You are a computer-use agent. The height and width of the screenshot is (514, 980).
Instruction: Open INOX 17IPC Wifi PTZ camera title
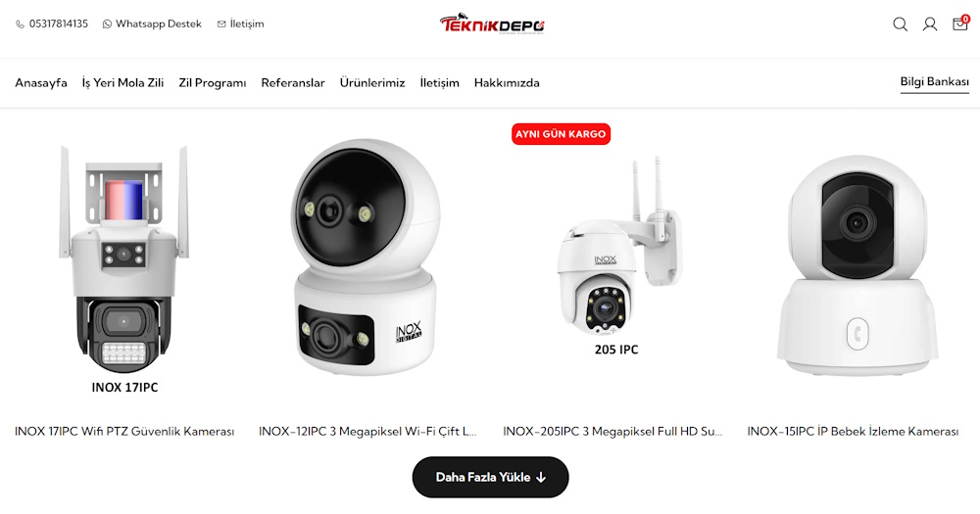pos(124,432)
